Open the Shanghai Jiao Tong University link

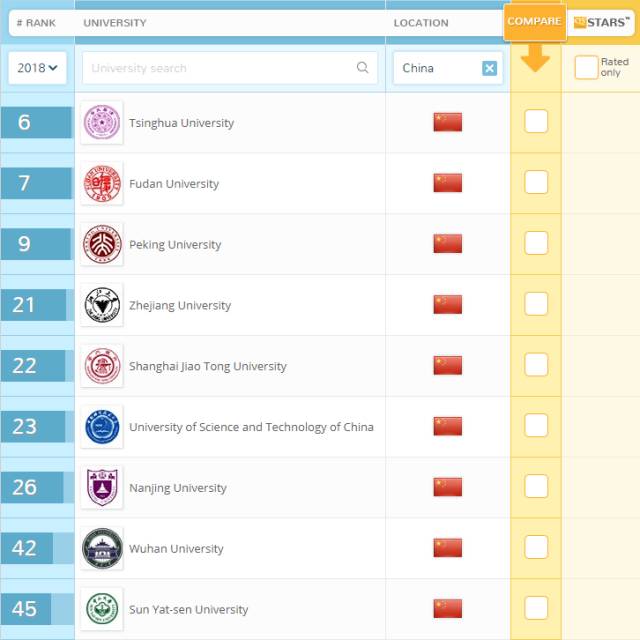coord(208,366)
